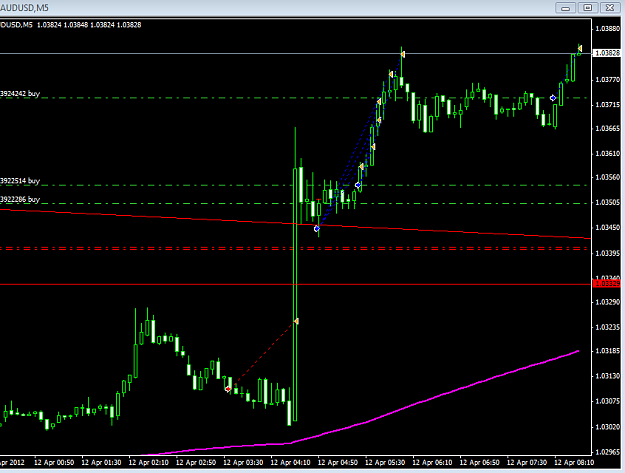This screenshot has width=625, height=473.
Task: Minimize the AUDUSD,M5 chart window
Action: pyautogui.click(x=565, y=8)
